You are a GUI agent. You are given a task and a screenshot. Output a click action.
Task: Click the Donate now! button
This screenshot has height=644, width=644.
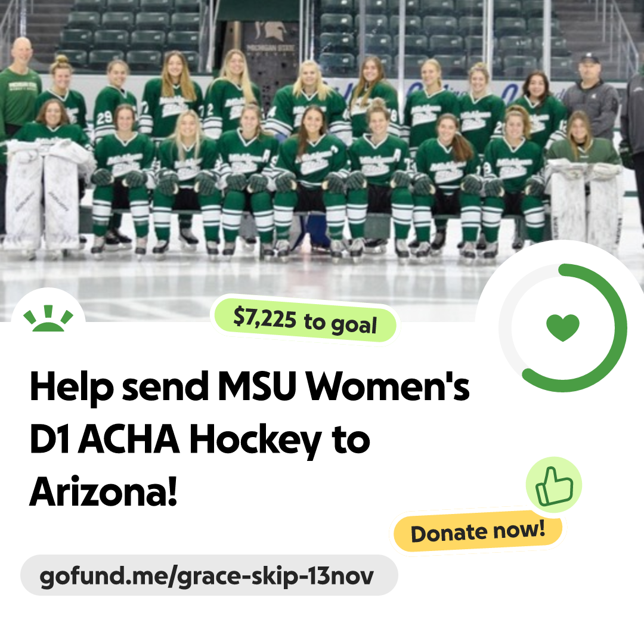[x=478, y=532]
